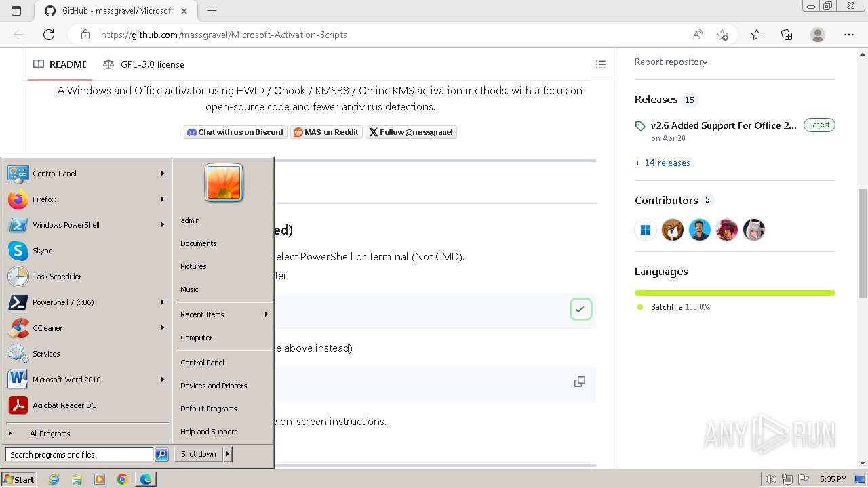The height and width of the screenshot is (488, 868).
Task: Click the Shut down button
Action: click(x=199, y=454)
